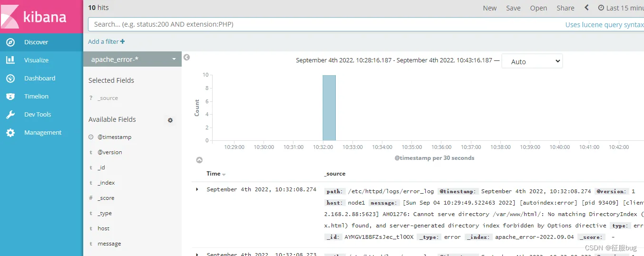The image size is (644, 256).
Task: Select Visualize in sidebar
Action: 37,60
